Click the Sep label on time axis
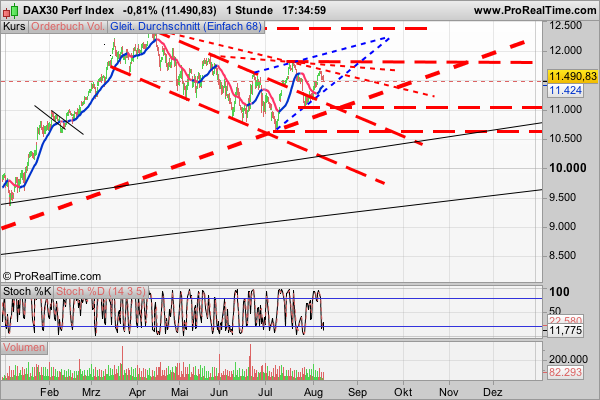The width and height of the screenshot is (600, 400). click(357, 392)
